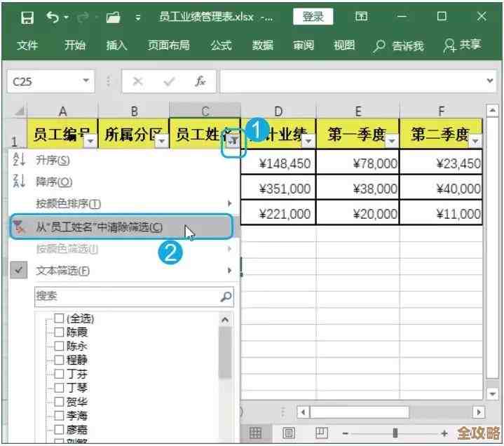Select column D header
Image resolution: width=504 pixels, height=446 pixels.
(x=278, y=111)
